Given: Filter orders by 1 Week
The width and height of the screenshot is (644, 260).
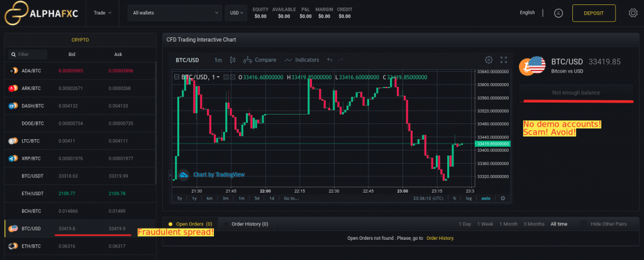Looking at the screenshot, I should [485, 224].
